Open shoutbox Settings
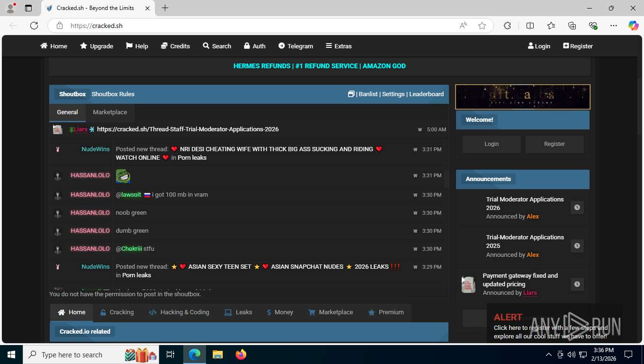The height and width of the screenshot is (364, 644). point(394,94)
